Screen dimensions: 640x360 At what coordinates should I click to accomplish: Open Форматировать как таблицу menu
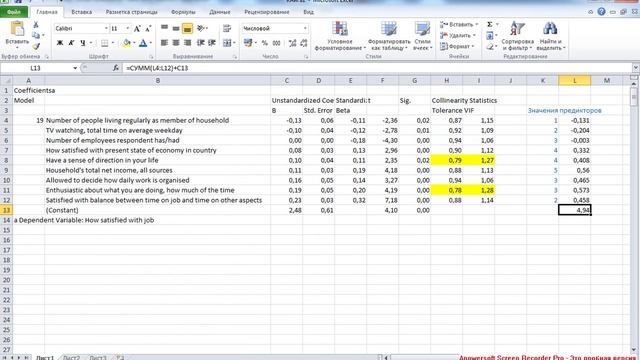point(389,36)
